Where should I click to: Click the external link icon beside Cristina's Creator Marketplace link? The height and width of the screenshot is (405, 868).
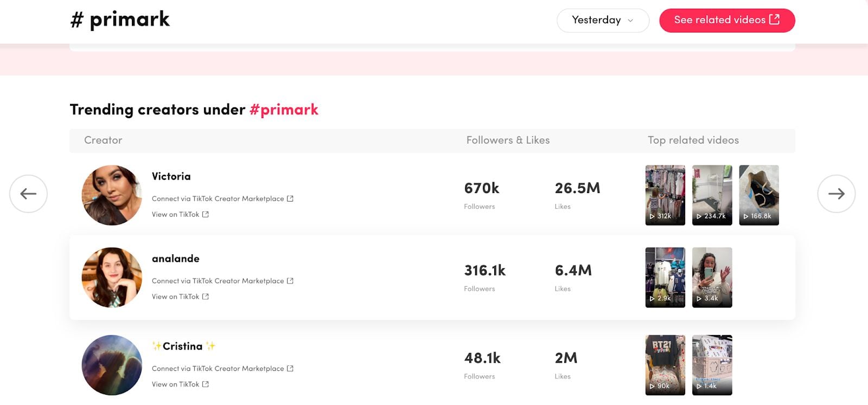[x=290, y=368]
